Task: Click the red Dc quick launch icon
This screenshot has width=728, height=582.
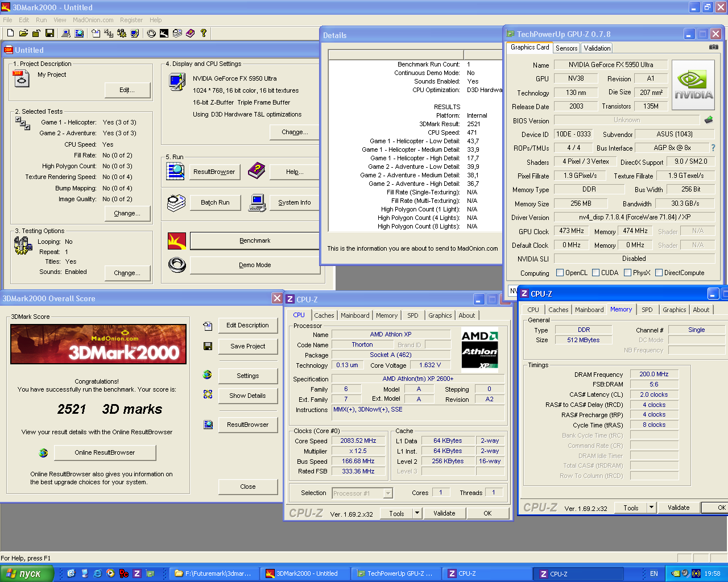Action: pyautogui.click(x=124, y=573)
